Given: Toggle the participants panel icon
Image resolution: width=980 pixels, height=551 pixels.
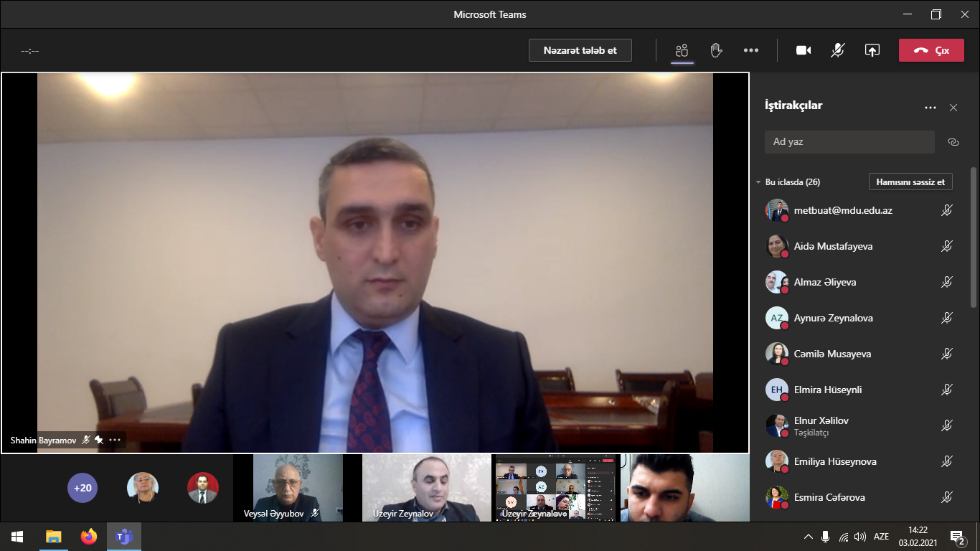Looking at the screenshot, I should tap(682, 50).
